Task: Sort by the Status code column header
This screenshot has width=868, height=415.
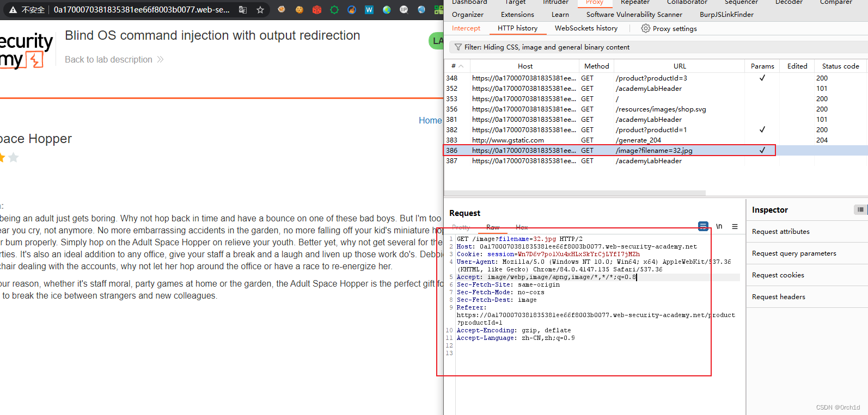Action: pyautogui.click(x=841, y=66)
